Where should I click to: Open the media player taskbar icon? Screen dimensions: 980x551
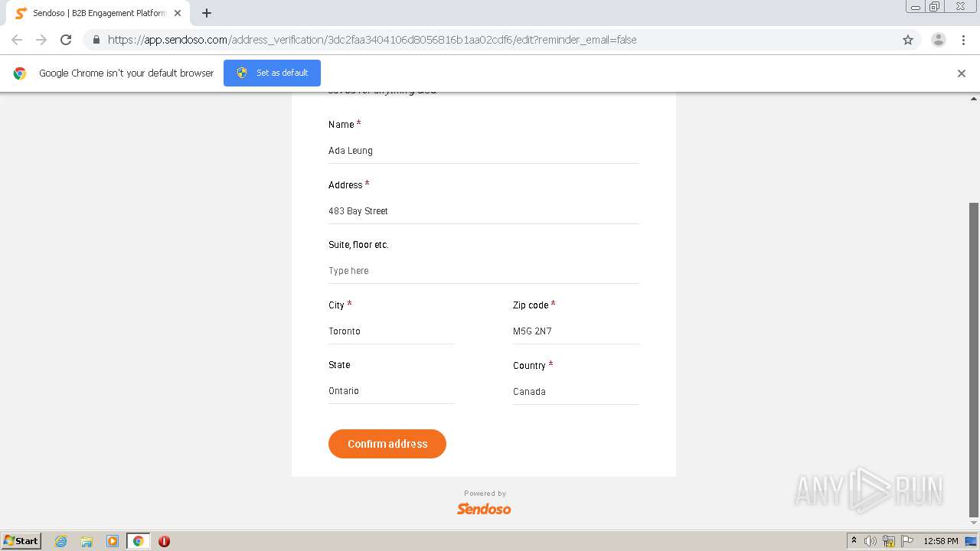pyautogui.click(x=113, y=541)
